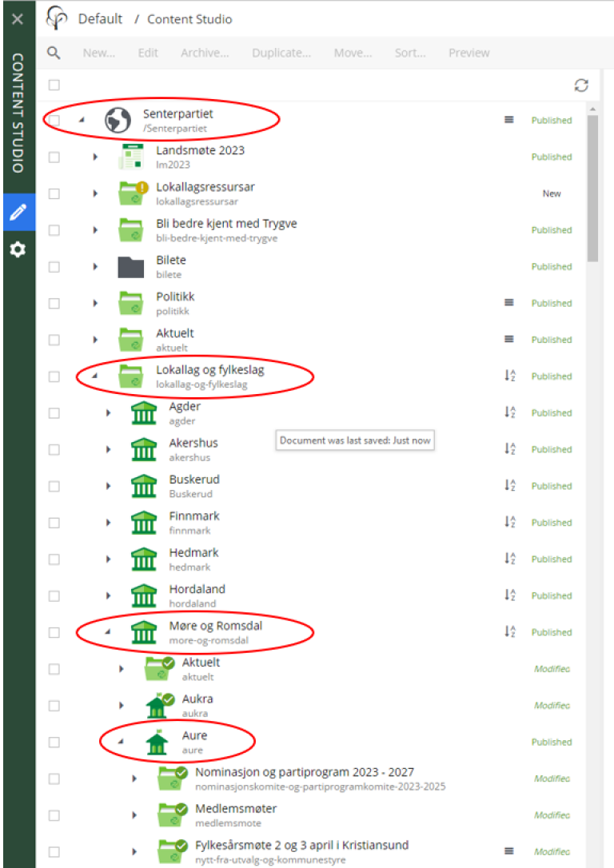614x868 pixels.
Task: Expand the Agder node
Action: point(109,413)
